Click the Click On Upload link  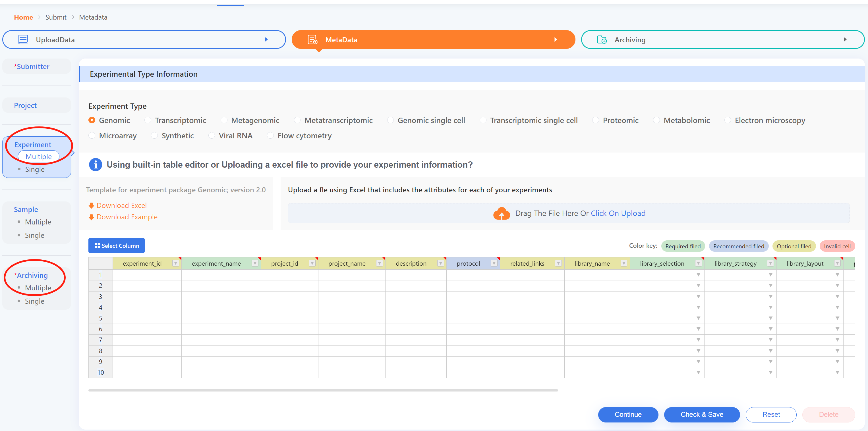pos(618,213)
